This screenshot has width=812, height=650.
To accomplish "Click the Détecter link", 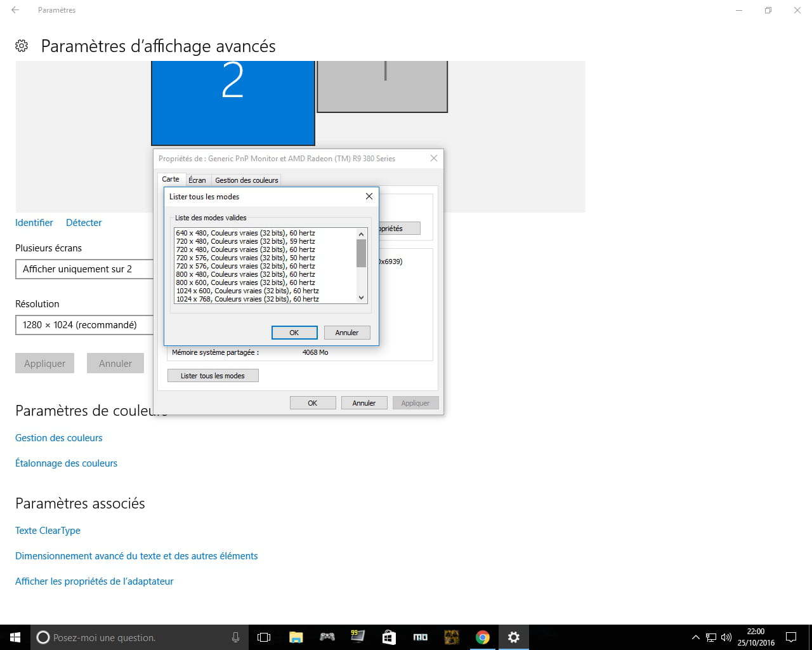I will (x=84, y=223).
